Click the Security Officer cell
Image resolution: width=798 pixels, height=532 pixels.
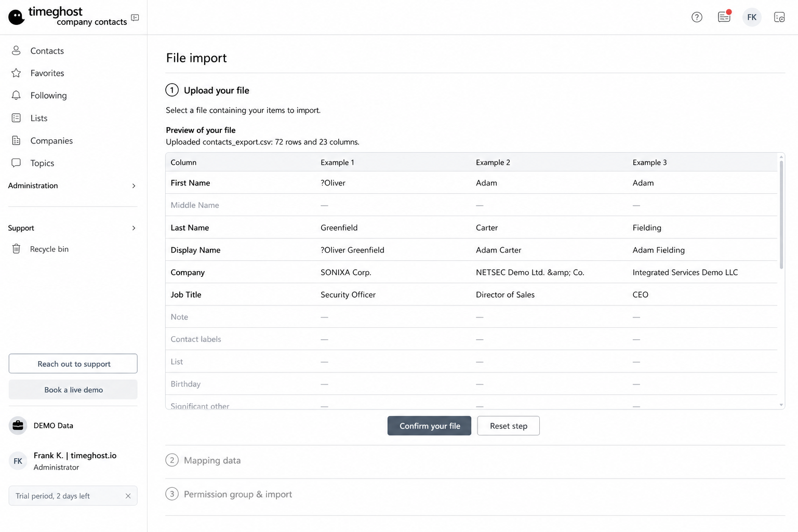coord(348,295)
